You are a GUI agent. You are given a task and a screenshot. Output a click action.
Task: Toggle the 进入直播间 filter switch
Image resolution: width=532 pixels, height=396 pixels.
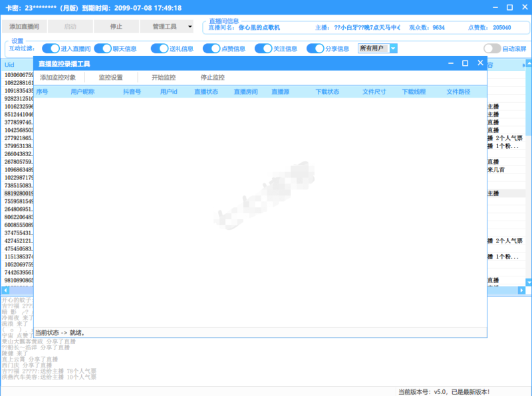click(x=51, y=49)
